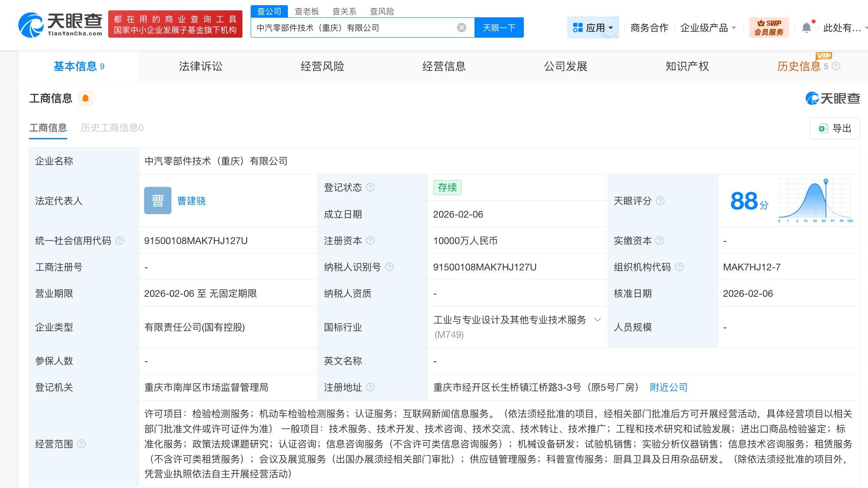Click the bell alert icon next to 工商信息
The width and height of the screenshot is (868, 488).
tap(85, 98)
